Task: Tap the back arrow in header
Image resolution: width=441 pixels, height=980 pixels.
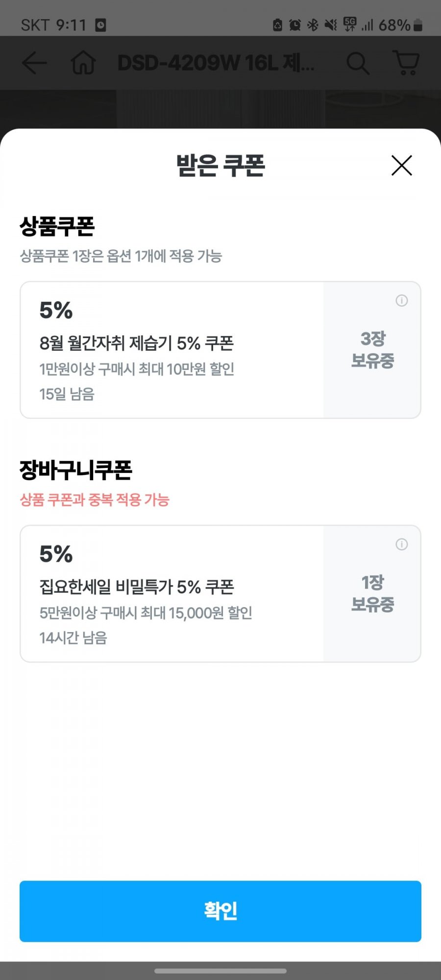Action: 34,63
